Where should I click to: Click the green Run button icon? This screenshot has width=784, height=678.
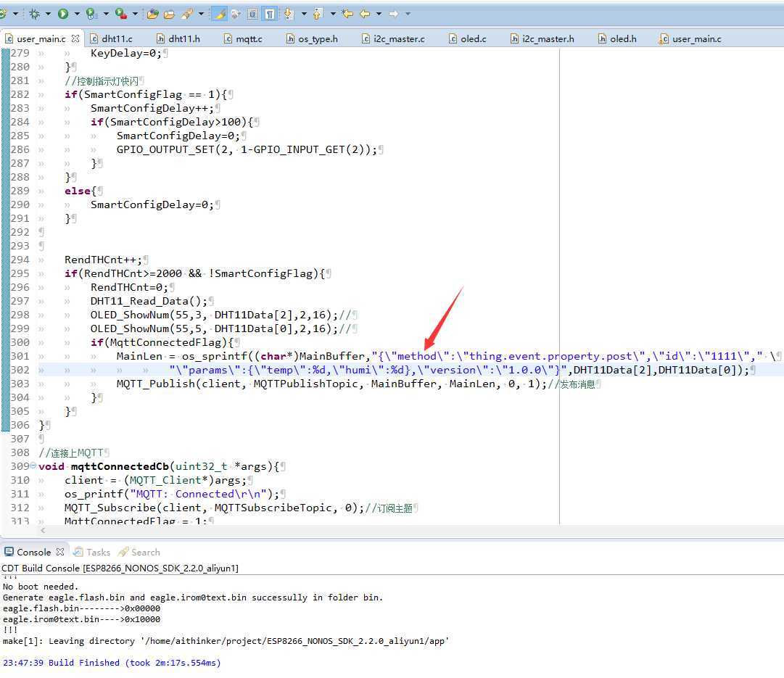pyautogui.click(x=63, y=14)
